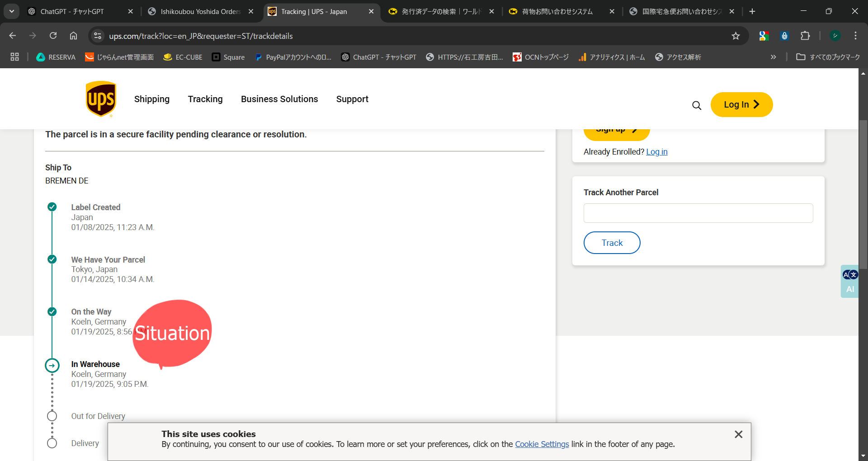Click the 'Tokyo, Japan' location text
This screenshot has width=868, height=461.
94,269
